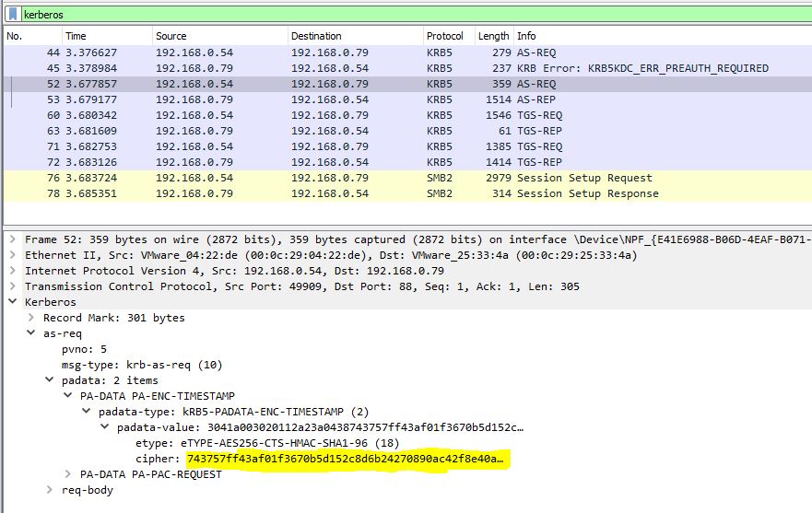Click the display filter bookmark icon
The height and width of the screenshot is (513, 812).
13,15
